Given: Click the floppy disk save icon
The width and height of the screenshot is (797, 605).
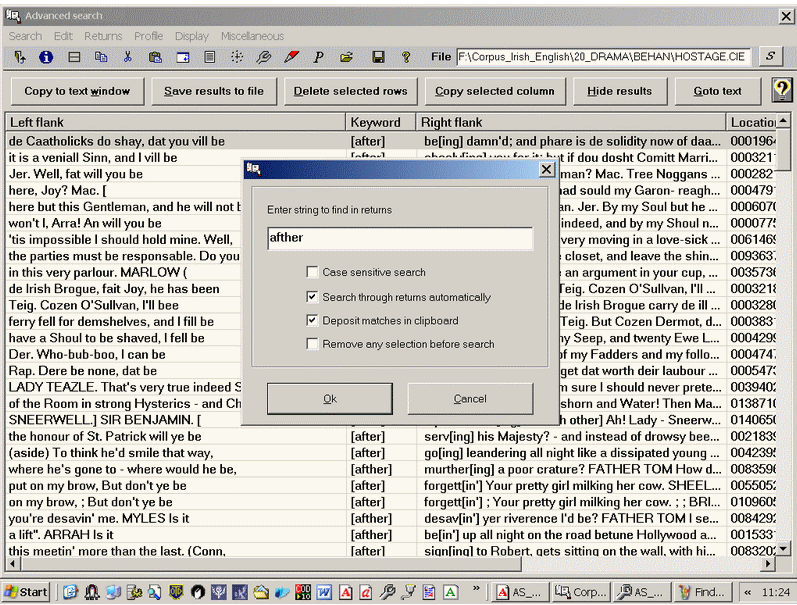Looking at the screenshot, I should (378, 57).
